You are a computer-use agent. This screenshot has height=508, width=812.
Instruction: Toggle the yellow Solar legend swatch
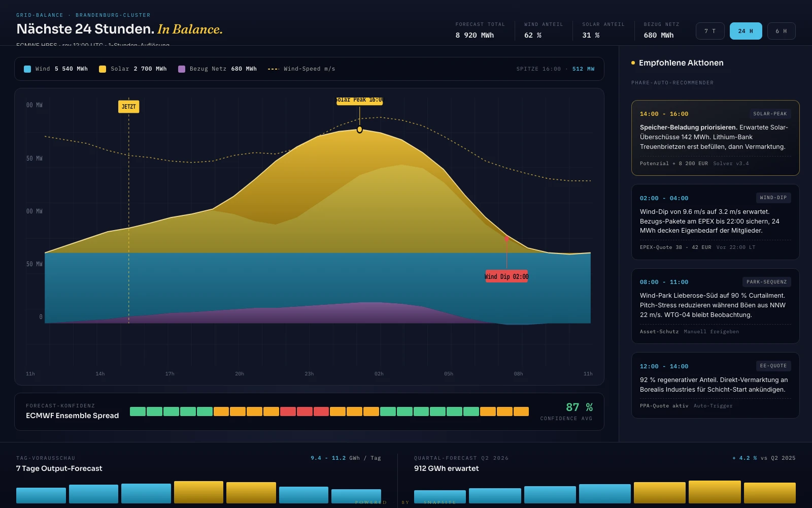103,69
